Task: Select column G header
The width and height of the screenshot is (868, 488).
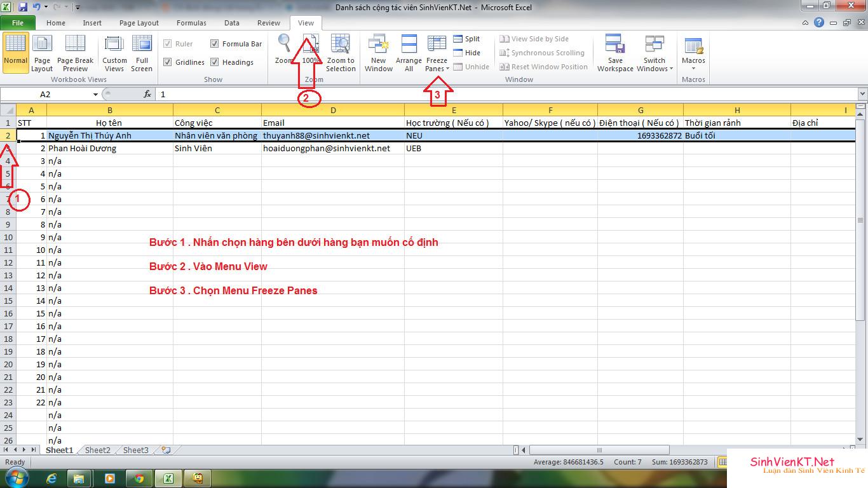Action: click(641, 110)
